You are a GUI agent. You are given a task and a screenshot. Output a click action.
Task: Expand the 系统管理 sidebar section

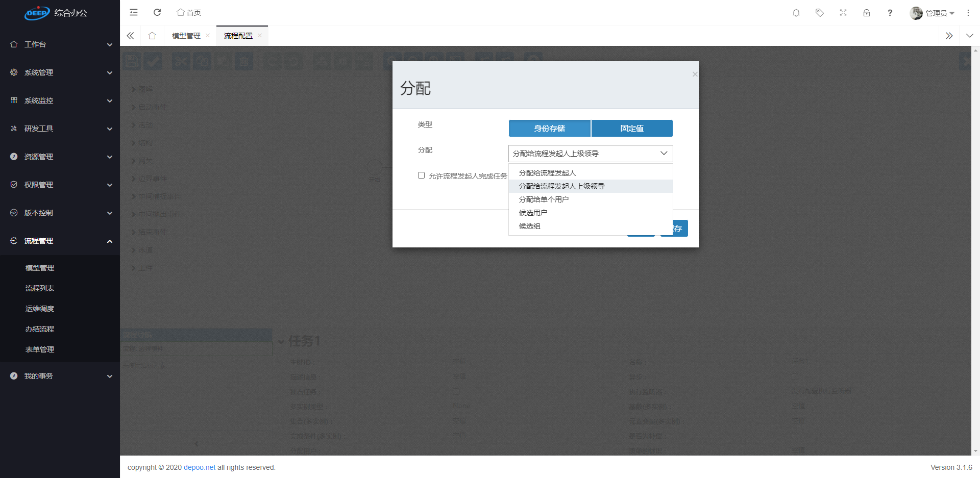coord(60,72)
